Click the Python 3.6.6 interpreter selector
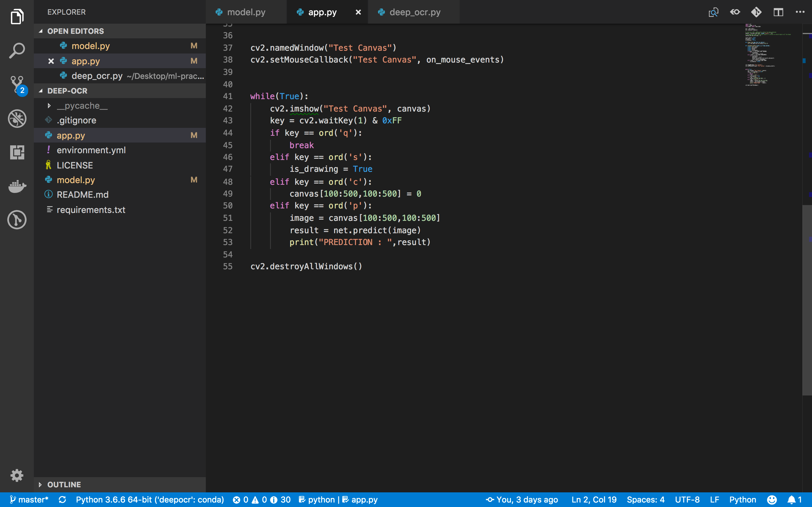The width and height of the screenshot is (812, 507). [150, 500]
